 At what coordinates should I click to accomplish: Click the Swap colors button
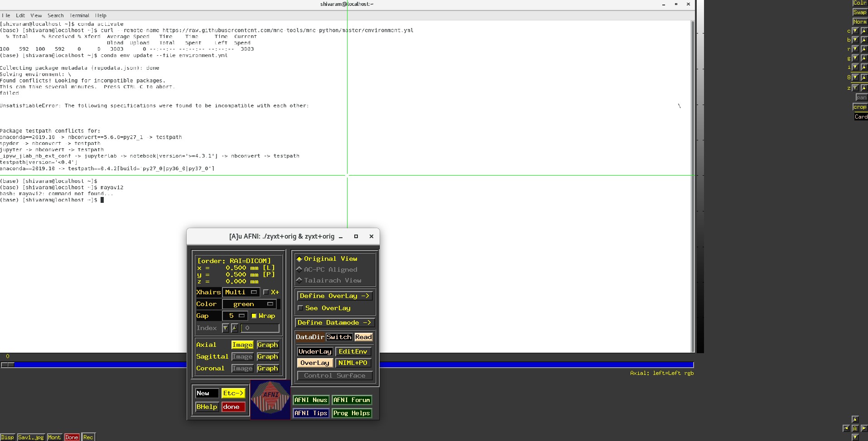tap(860, 12)
